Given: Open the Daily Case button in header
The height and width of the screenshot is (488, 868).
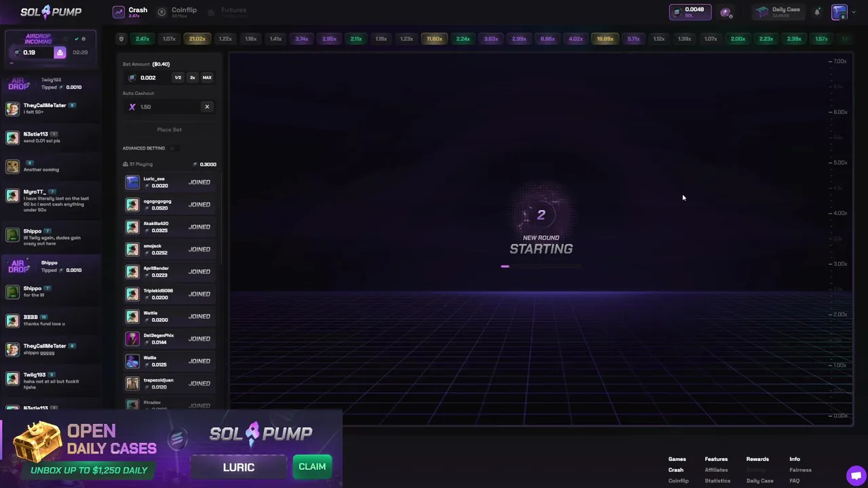Looking at the screenshot, I should [x=778, y=12].
